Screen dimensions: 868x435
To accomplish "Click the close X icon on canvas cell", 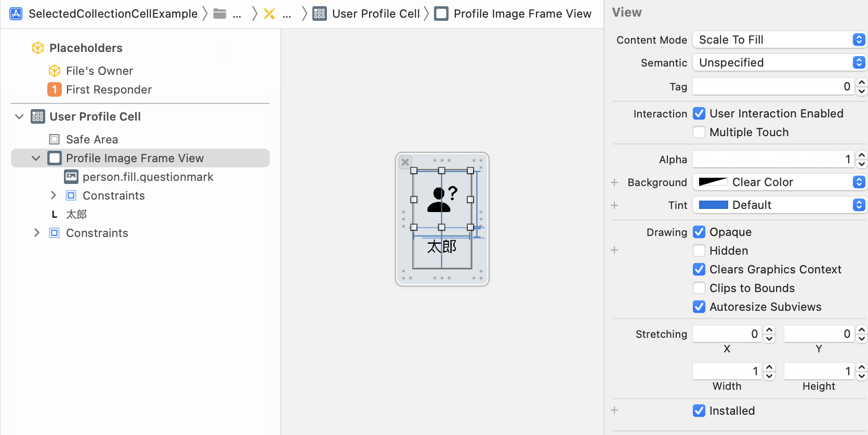I will 405,162.
